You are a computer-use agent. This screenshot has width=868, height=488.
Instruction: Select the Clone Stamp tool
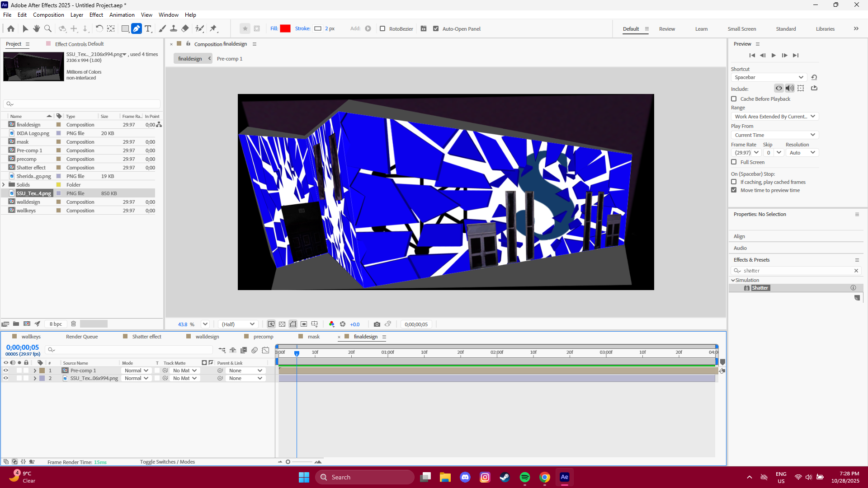173,28
